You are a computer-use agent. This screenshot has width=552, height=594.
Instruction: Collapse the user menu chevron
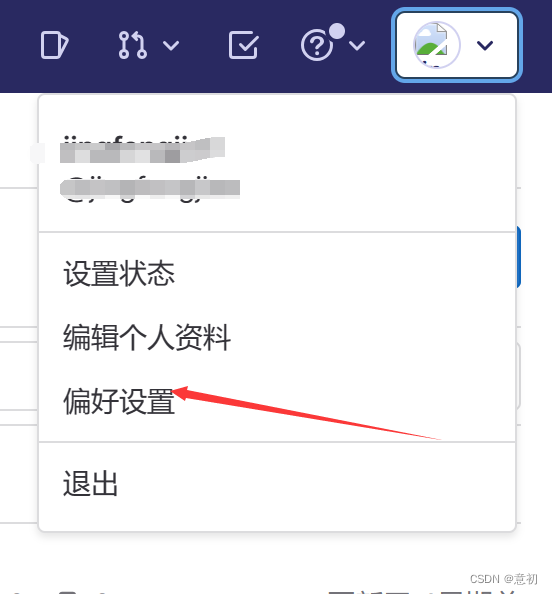coord(485,45)
